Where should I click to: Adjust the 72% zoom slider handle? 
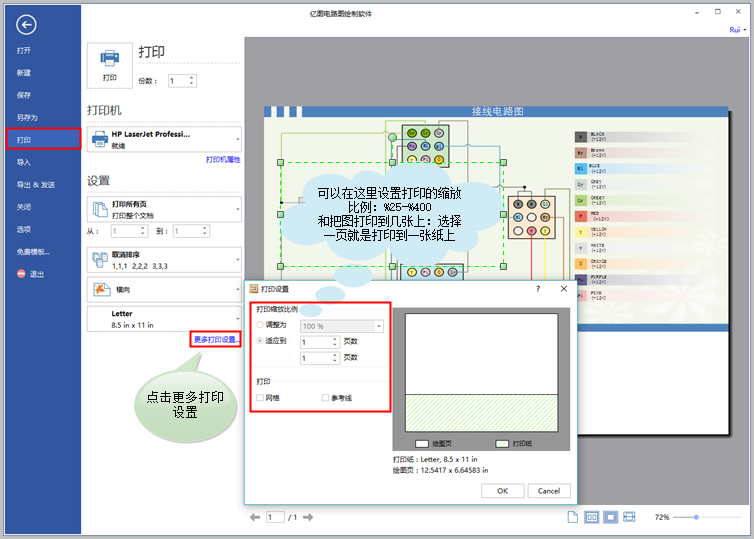[696, 517]
